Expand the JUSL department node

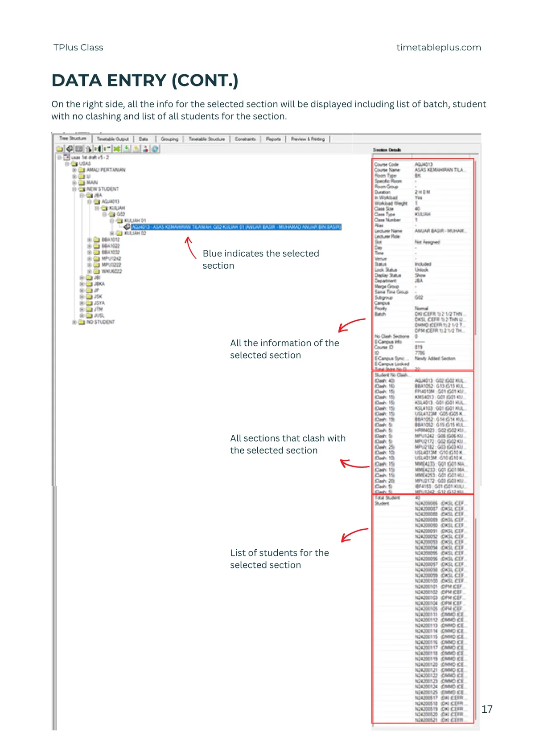coord(82,315)
